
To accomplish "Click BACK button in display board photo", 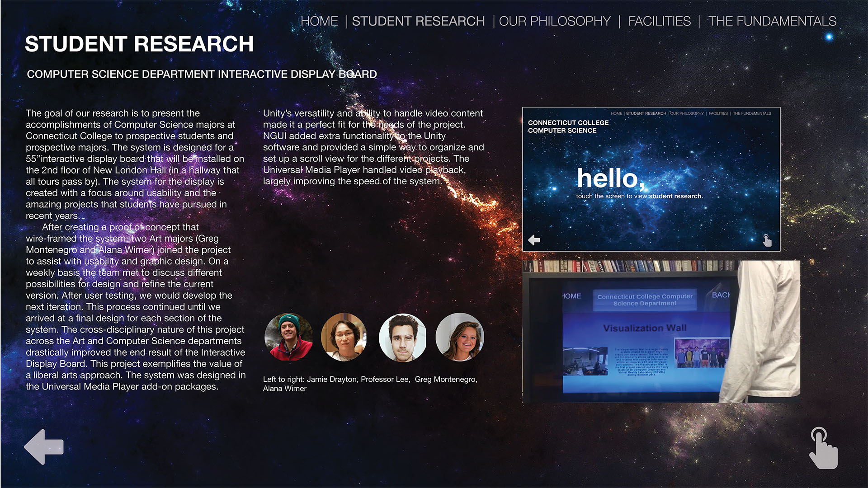I will [721, 295].
